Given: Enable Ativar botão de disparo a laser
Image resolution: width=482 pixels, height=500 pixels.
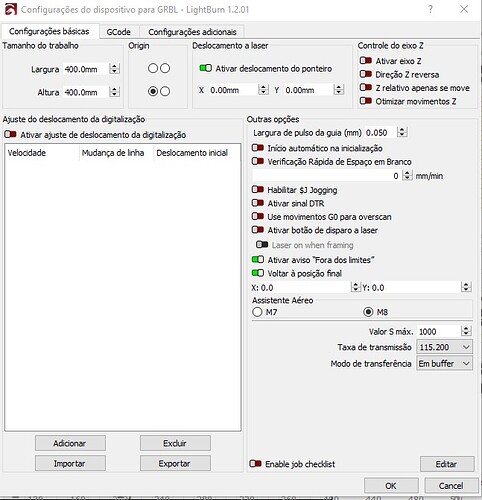Looking at the screenshot, I should click(258, 230).
